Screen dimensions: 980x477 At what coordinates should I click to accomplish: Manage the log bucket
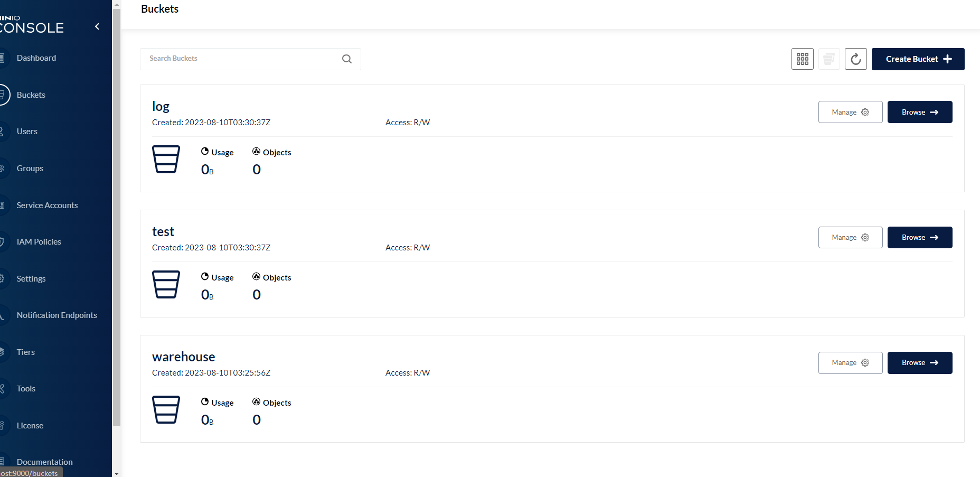pos(850,112)
